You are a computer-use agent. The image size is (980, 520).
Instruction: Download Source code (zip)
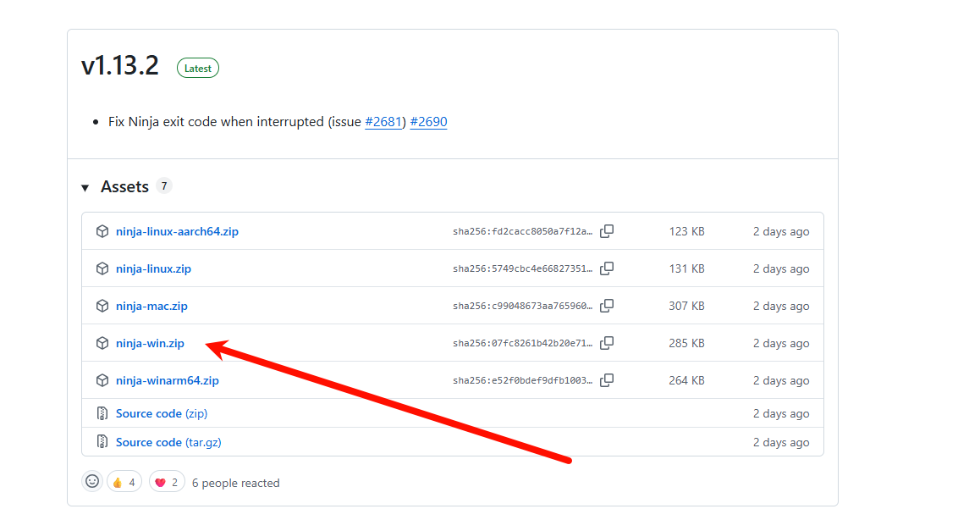click(x=162, y=413)
